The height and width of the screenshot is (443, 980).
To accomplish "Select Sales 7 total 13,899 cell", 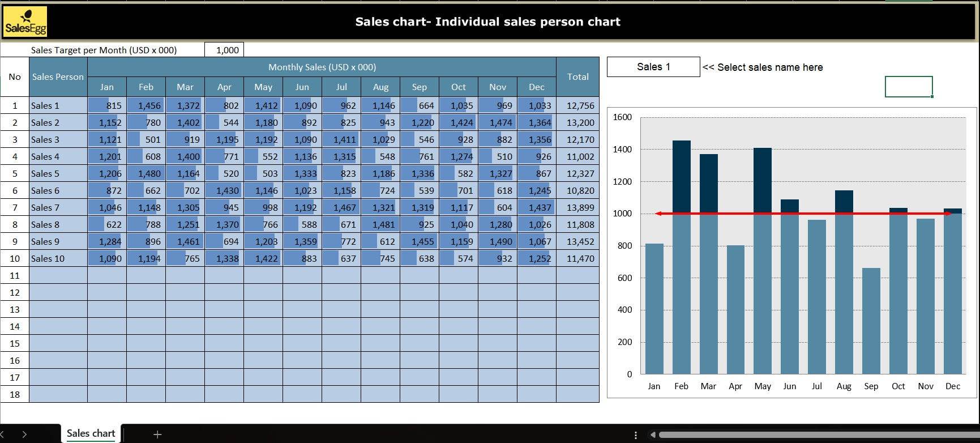I will pyautogui.click(x=577, y=207).
